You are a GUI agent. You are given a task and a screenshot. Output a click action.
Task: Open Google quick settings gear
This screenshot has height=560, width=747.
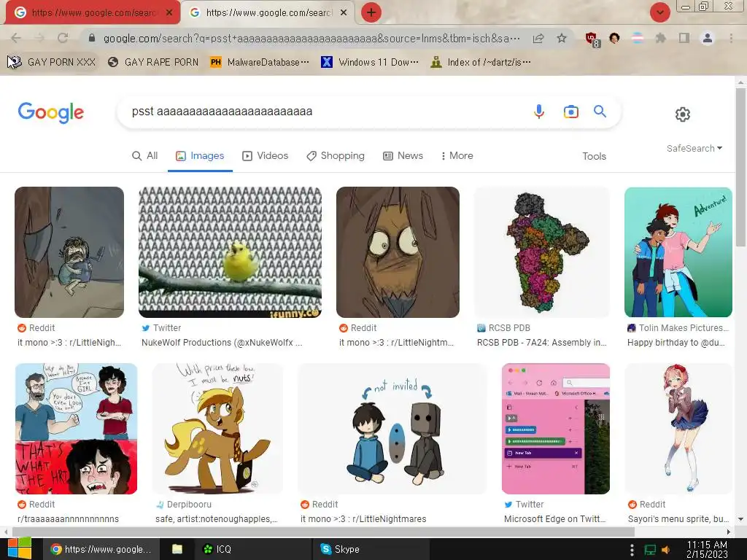[x=683, y=114]
